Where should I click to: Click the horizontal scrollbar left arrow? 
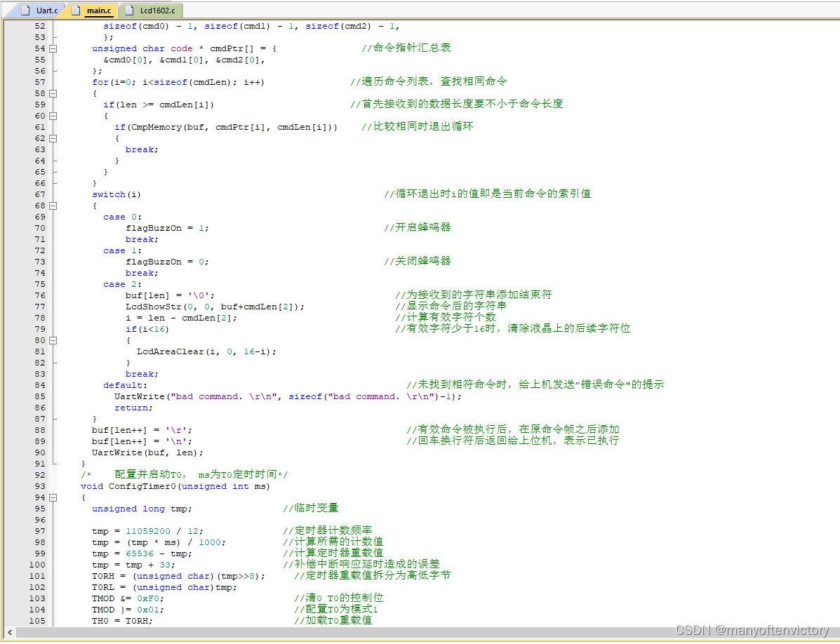point(10,633)
